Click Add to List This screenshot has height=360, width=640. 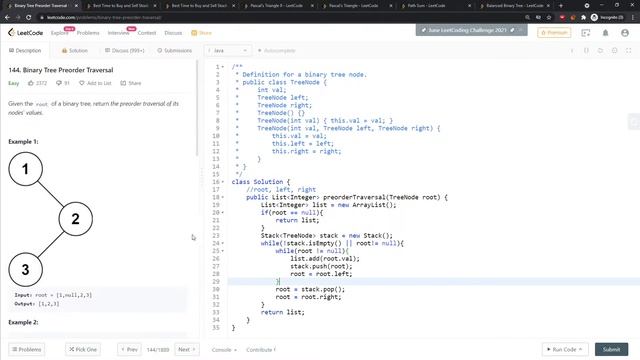(95, 83)
